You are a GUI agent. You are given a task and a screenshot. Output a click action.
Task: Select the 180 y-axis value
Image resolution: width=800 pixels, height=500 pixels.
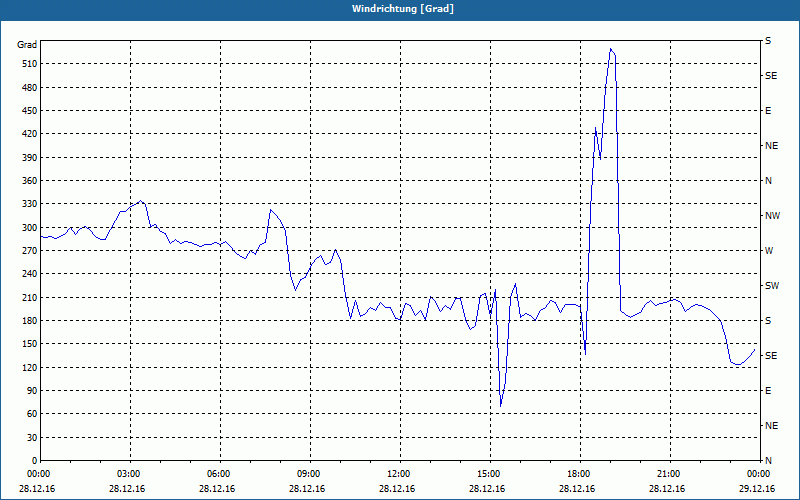30,321
